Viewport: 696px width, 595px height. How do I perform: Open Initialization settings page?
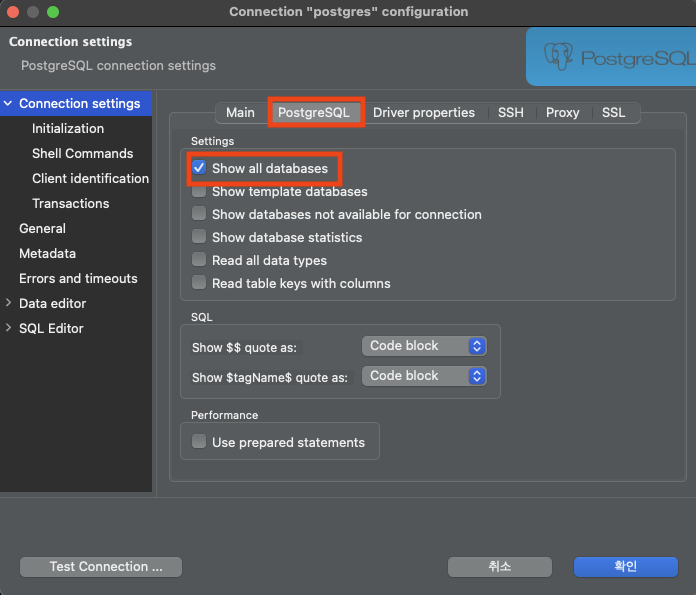click(x=68, y=128)
